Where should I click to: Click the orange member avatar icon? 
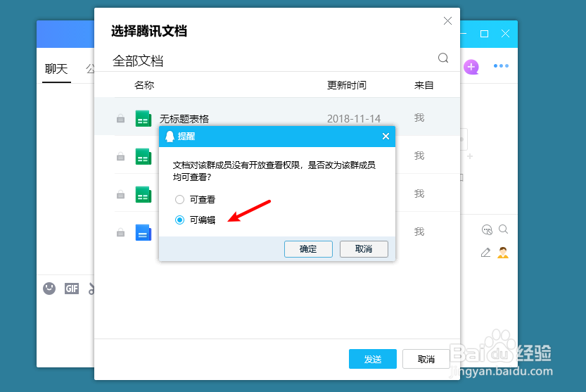(x=503, y=253)
